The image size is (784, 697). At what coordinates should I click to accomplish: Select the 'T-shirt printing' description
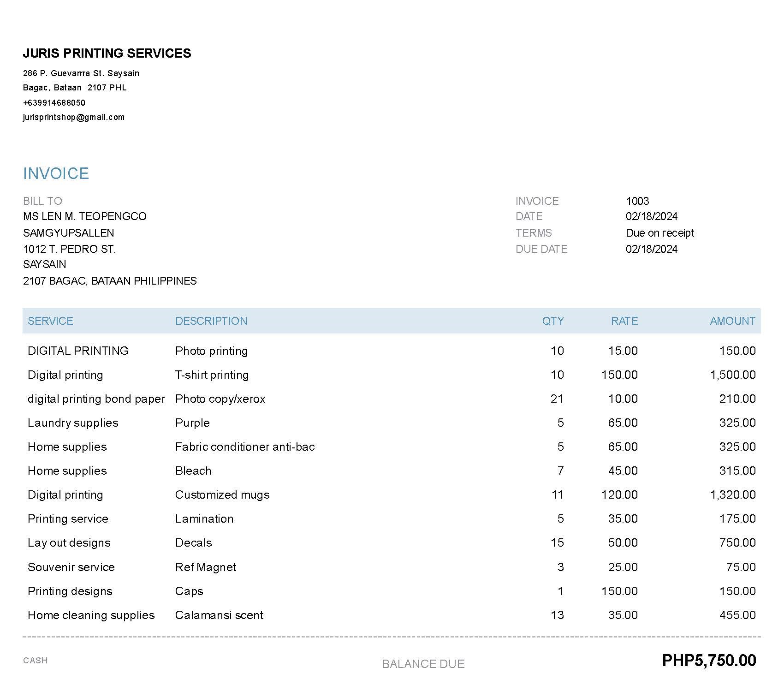[x=212, y=375]
